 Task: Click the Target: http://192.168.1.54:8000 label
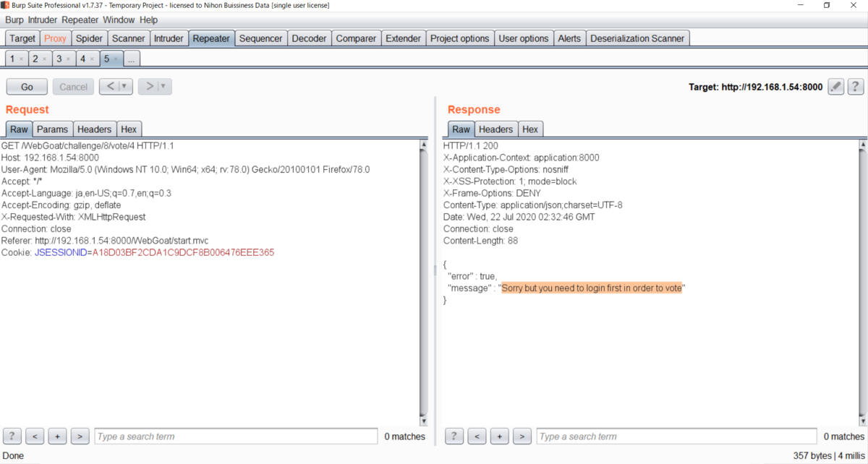point(756,87)
